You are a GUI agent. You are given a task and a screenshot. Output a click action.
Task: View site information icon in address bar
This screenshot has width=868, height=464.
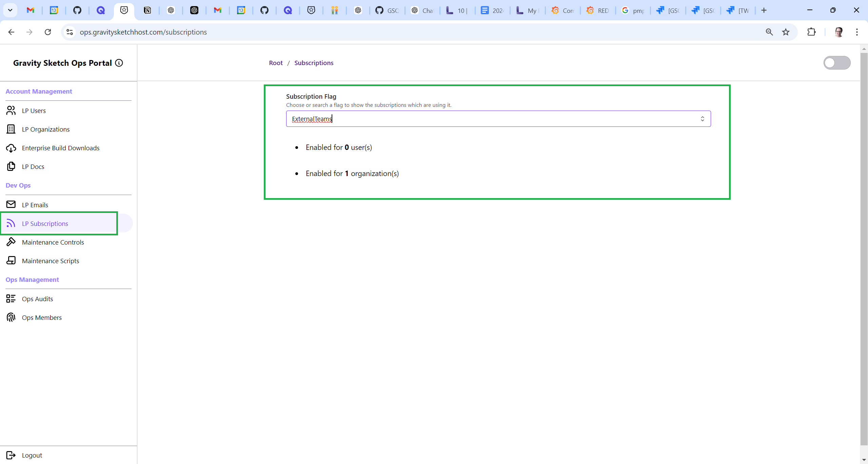[x=70, y=32]
